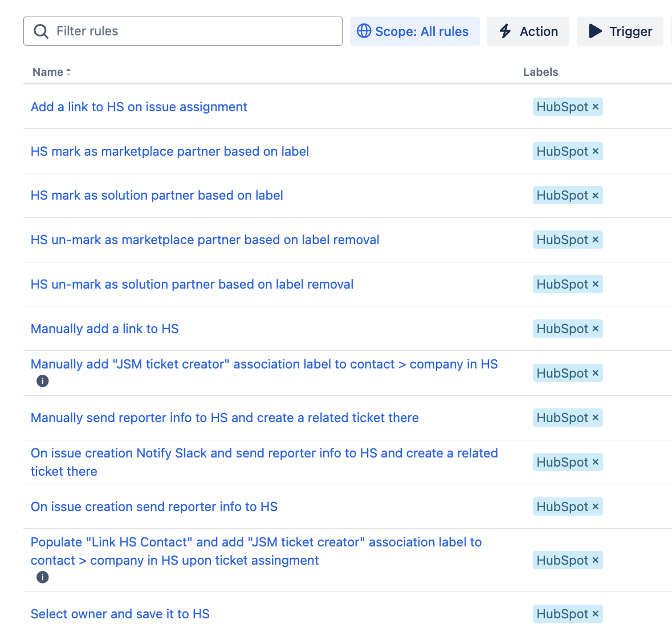Open rule HS un-mark as solution partner on label removal
Image resolution: width=672 pixels, height=636 pixels.
(192, 284)
